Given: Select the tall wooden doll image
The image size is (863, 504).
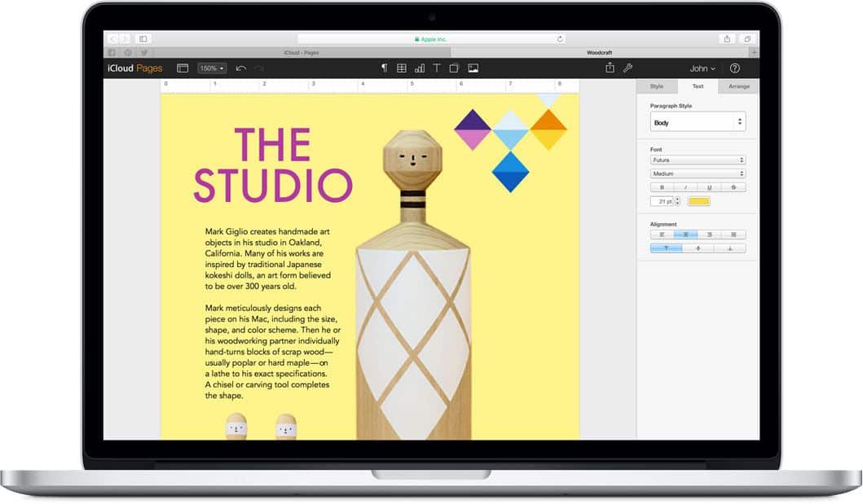Looking at the screenshot, I should pos(413,285).
